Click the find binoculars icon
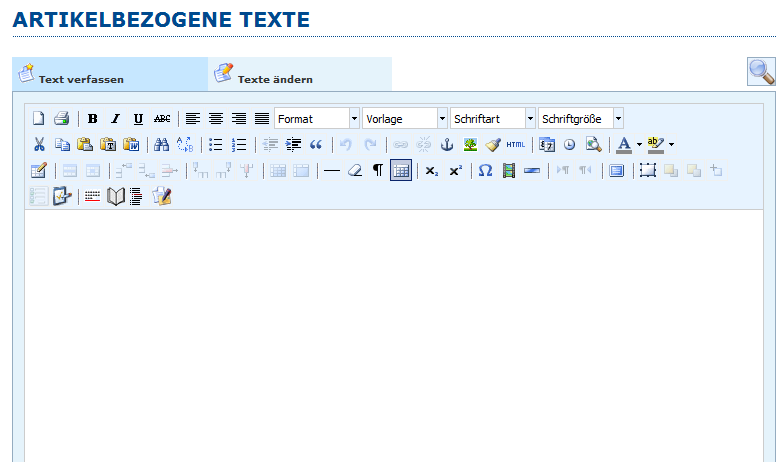The height and width of the screenshot is (462, 784). (161, 145)
